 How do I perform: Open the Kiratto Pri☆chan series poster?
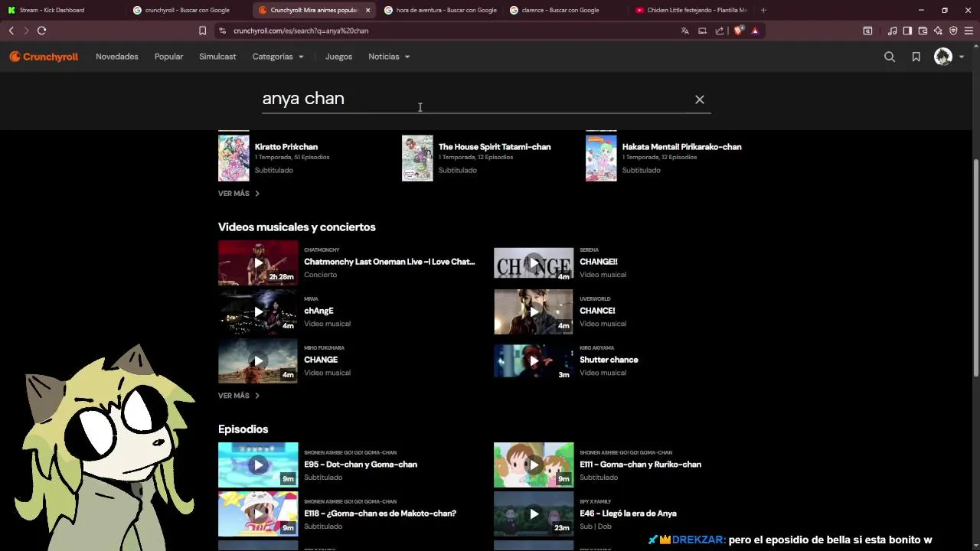pyautogui.click(x=234, y=158)
